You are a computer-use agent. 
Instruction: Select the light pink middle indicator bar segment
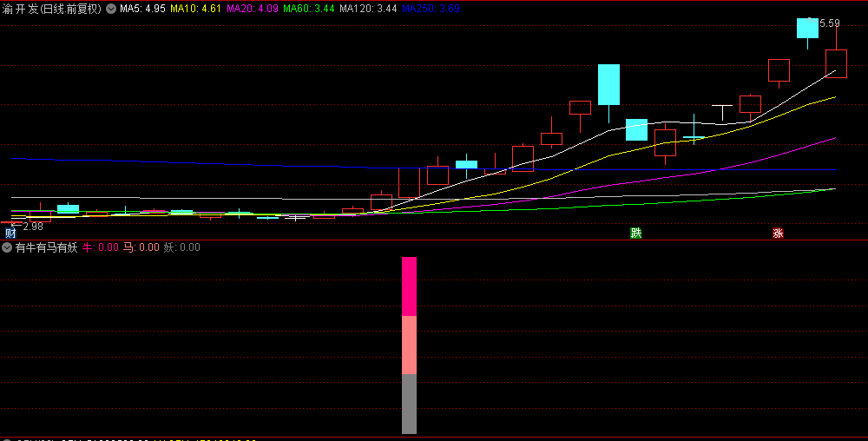tap(409, 346)
